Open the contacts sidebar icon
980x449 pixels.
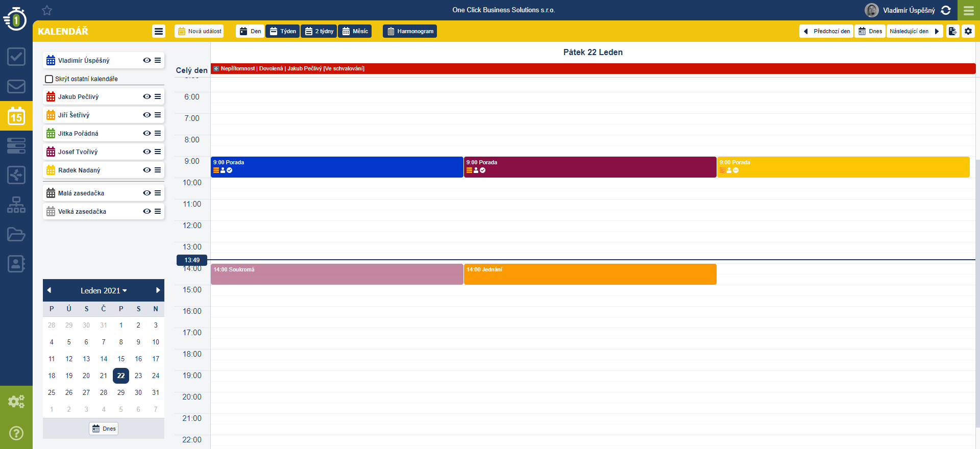coord(16,264)
